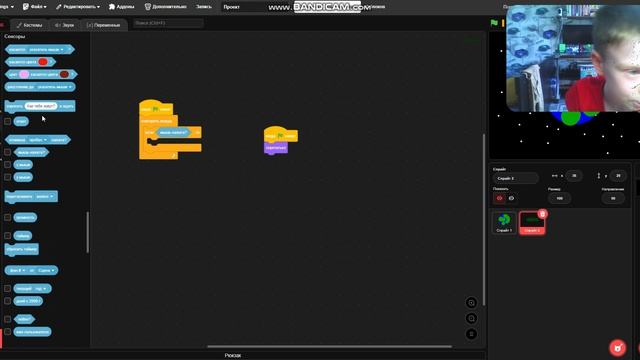Click the flag icon in the left hat block

[x=155, y=109]
